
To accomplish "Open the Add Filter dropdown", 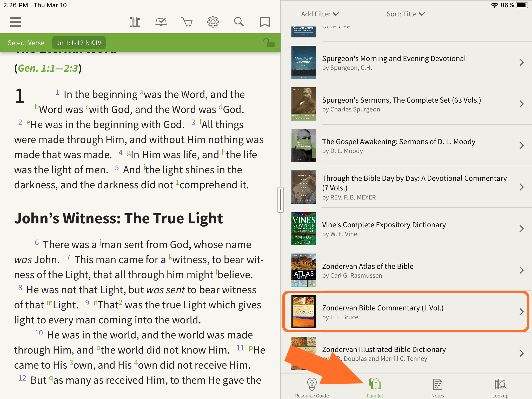I will (x=317, y=14).
